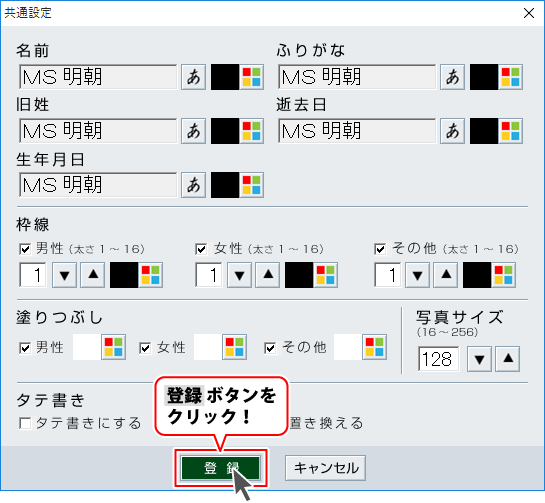Increase その他 border thickness with up arrow
Viewport: 545px width, 503px height.
coord(446,275)
